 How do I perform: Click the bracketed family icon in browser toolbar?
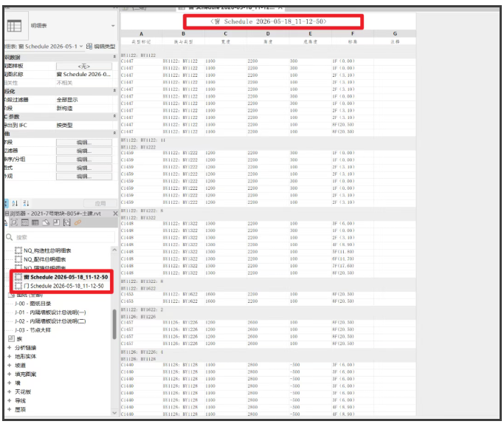point(67,222)
